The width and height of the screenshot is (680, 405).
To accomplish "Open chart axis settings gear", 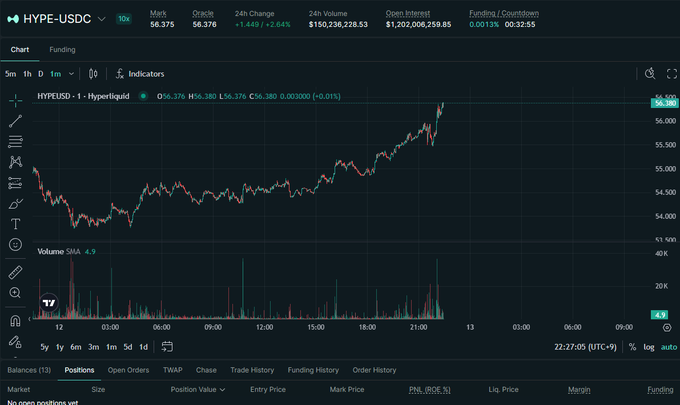I will pyautogui.click(x=667, y=327).
